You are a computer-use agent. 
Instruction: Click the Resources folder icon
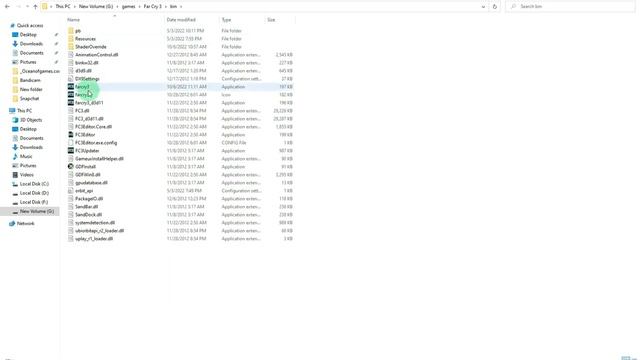pyautogui.click(x=71, y=39)
